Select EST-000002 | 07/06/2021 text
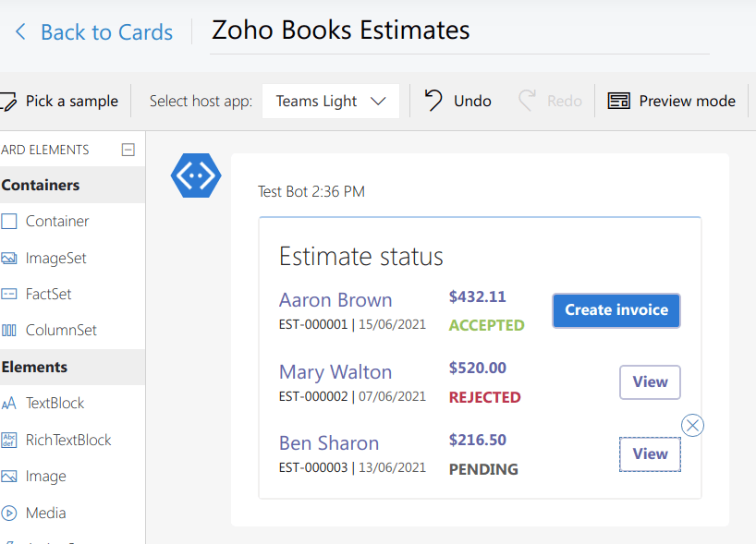 [x=352, y=396]
